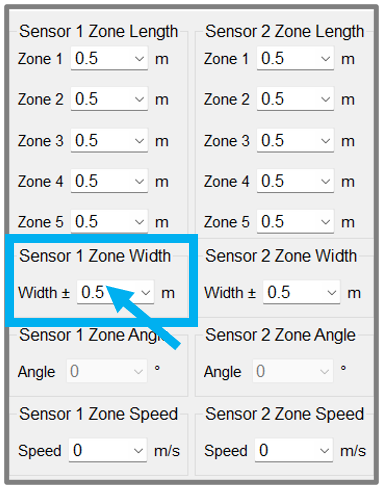The image size is (382, 488).
Task: Click the Sensor 1 speed value 0
Action: pos(77,450)
